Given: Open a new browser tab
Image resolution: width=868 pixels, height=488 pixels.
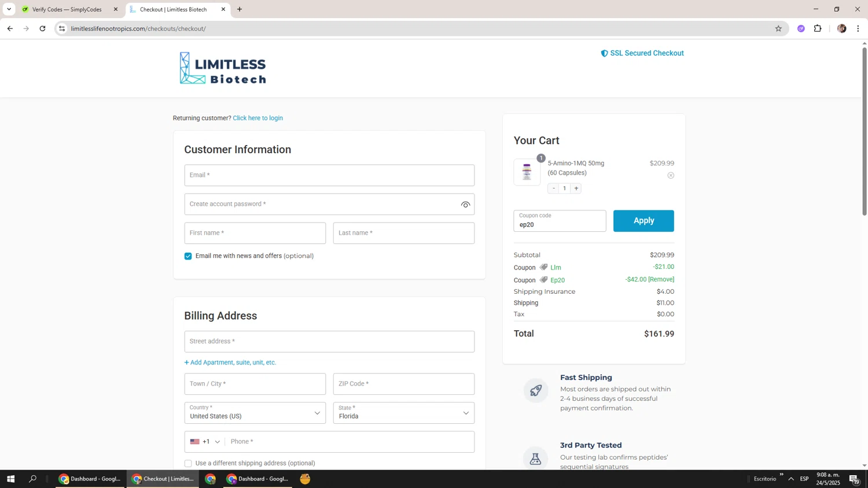Looking at the screenshot, I should point(240,9).
